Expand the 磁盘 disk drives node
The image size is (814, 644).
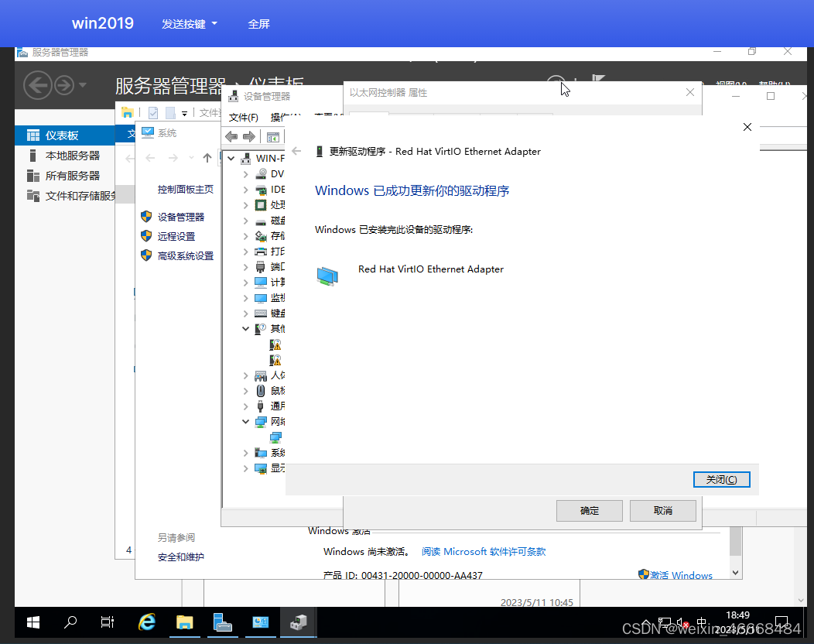coord(245,221)
